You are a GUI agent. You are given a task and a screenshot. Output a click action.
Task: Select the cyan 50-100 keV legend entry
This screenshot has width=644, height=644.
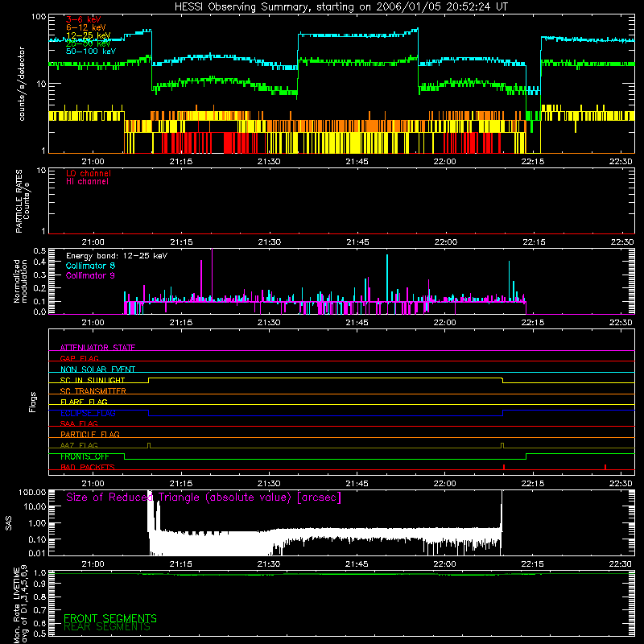point(91,52)
